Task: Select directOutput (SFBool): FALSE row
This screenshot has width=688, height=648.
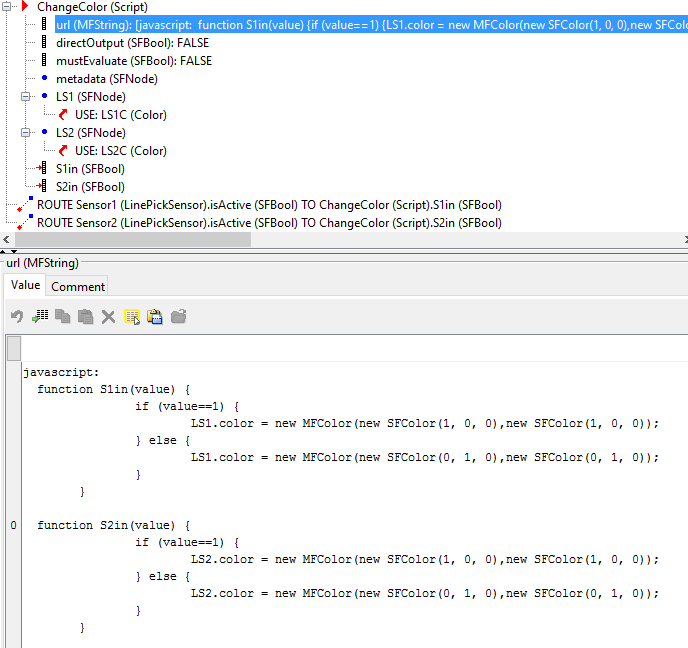Action: coord(132,43)
